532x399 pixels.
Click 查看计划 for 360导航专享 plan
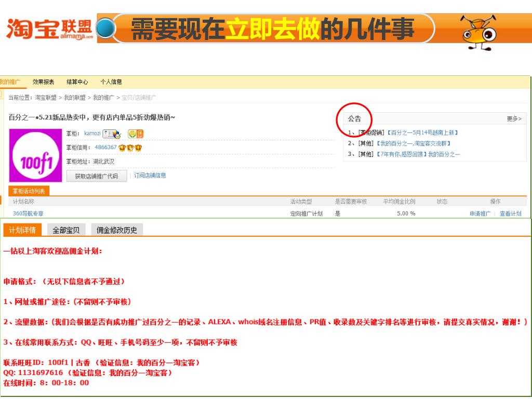point(511,214)
